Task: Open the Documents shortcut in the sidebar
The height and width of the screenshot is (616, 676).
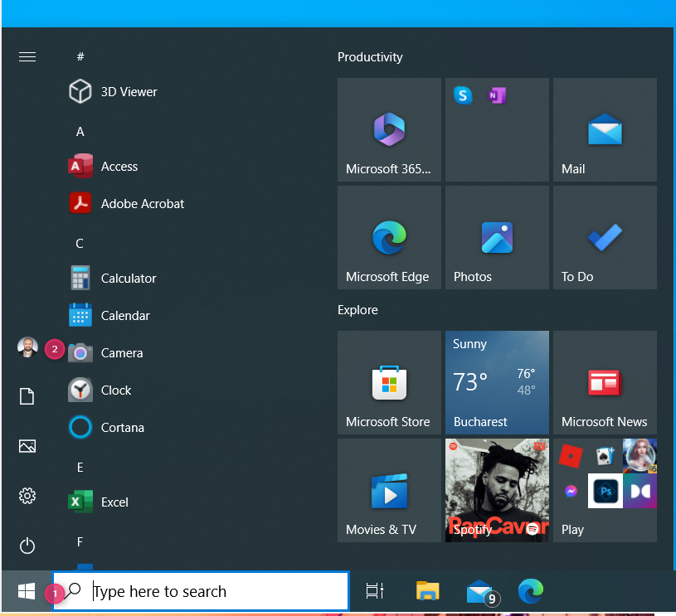Action: point(27,396)
